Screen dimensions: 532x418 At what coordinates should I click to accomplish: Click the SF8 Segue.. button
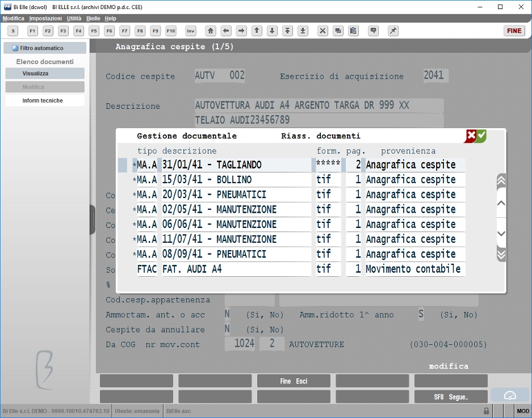tap(451, 396)
